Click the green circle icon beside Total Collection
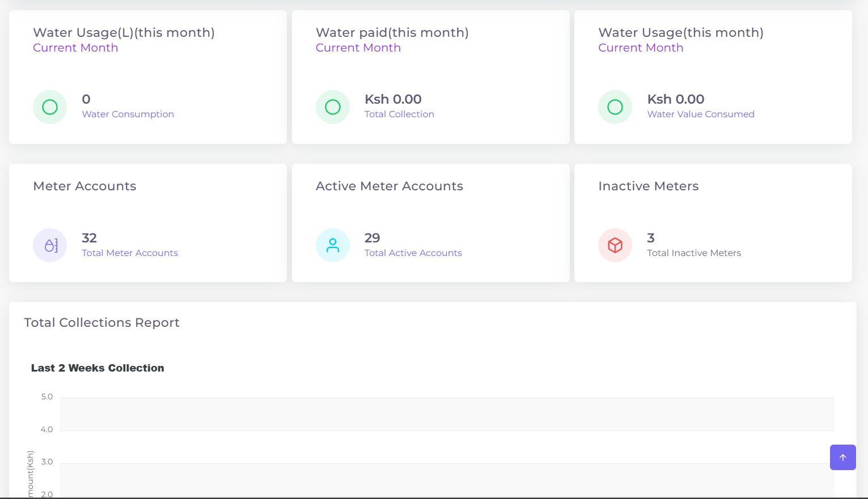The width and height of the screenshot is (868, 499). (333, 106)
